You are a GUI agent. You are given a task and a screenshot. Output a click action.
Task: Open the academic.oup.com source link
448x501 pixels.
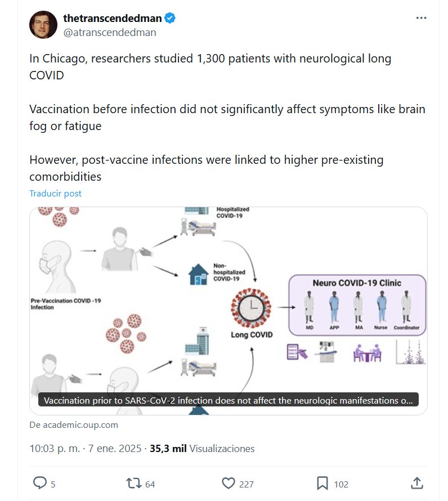click(x=74, y=425)
